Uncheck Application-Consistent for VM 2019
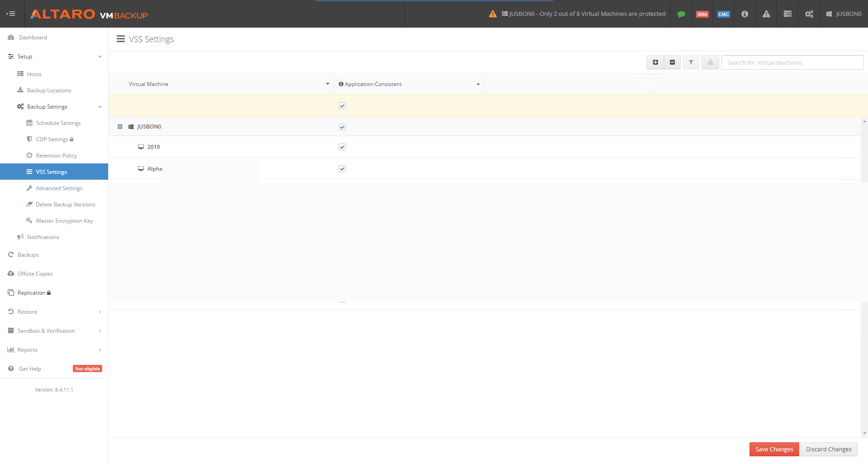 click(342, 147)
